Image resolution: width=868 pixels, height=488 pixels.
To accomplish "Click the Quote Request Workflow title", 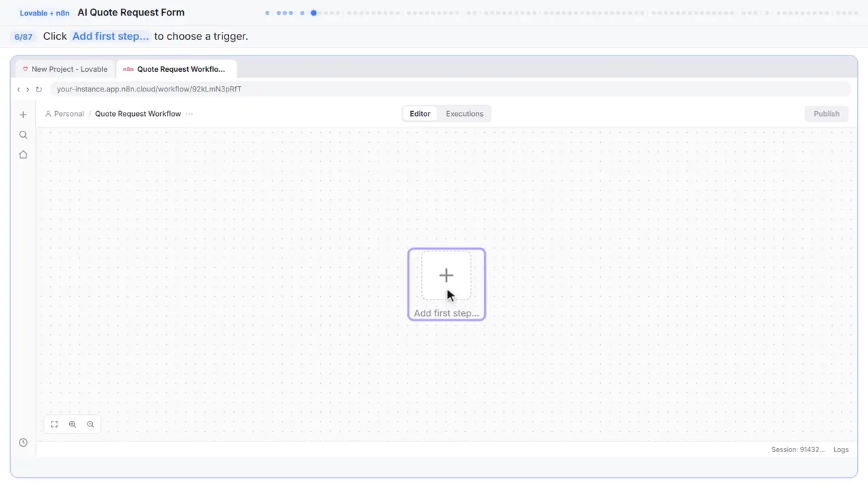I will pyautogui.click(x=138, y=114).
